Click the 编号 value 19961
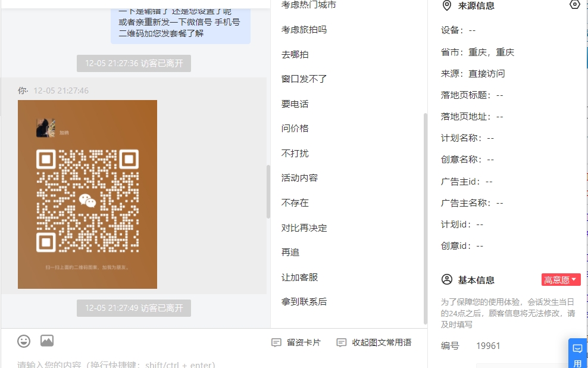Viewport: 588px width, 368px height. coord(488,346)
